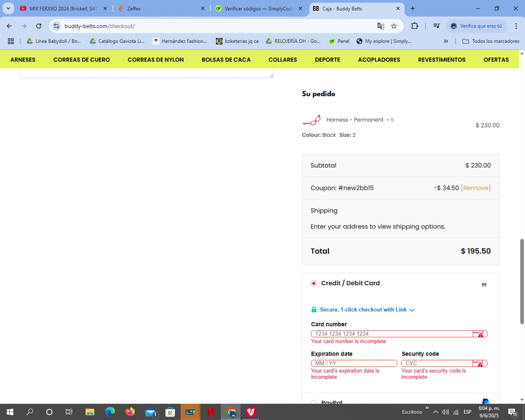Screen dimensions: 525x420
Task: Open Línea Babydoll bookmark
Action: click(54, 41)
